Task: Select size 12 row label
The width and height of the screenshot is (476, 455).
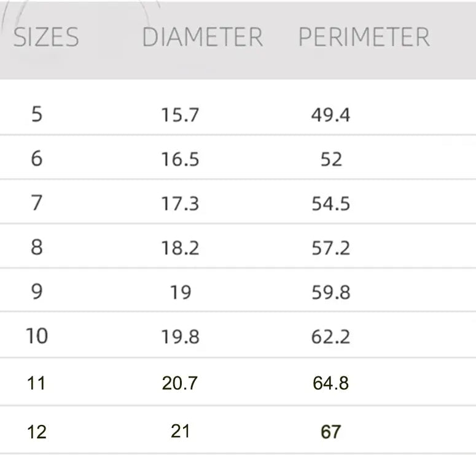Action: [x=37, y=432]
